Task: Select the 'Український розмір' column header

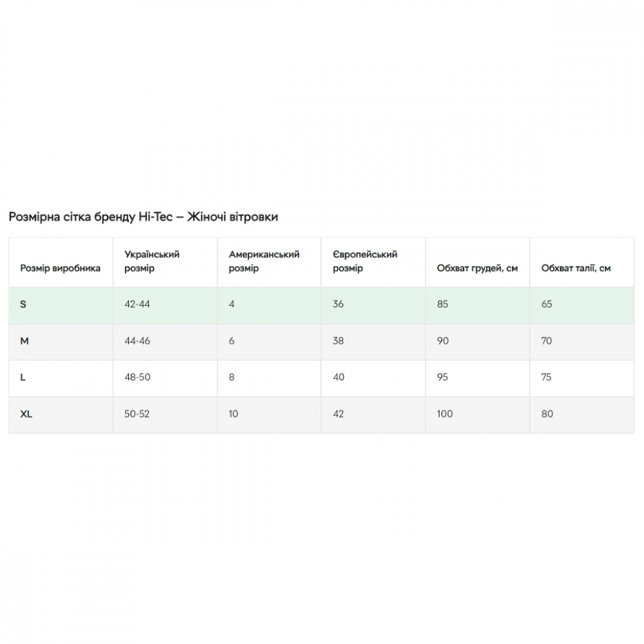Action: click(152, 261)
